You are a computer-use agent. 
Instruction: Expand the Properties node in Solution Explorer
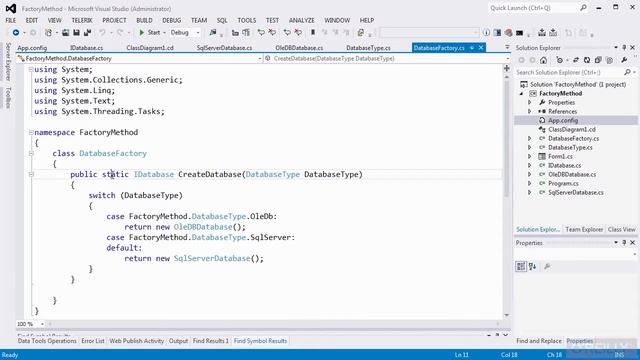click(x=529, y=102)
